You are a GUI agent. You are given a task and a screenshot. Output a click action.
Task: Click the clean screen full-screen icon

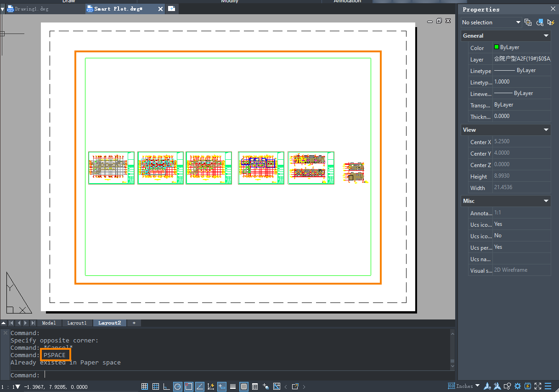pos(538,386)
